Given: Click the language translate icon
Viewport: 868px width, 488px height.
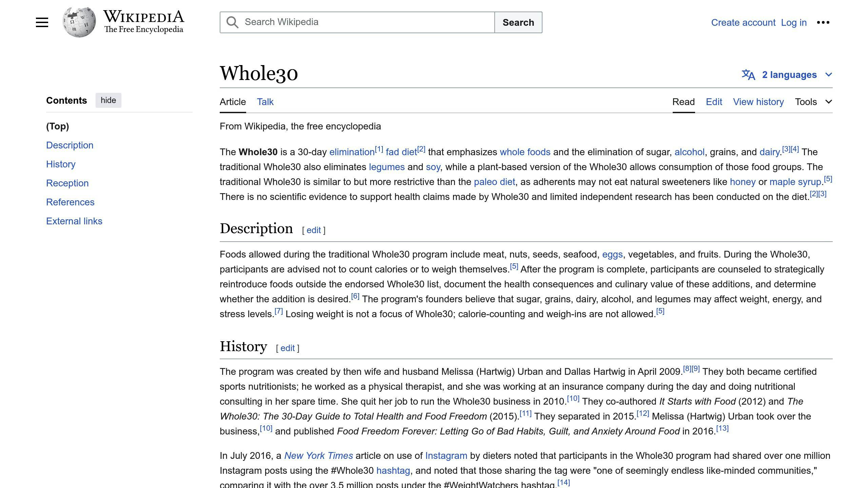Looking at the screenshot, I should [x=748, y=75].
